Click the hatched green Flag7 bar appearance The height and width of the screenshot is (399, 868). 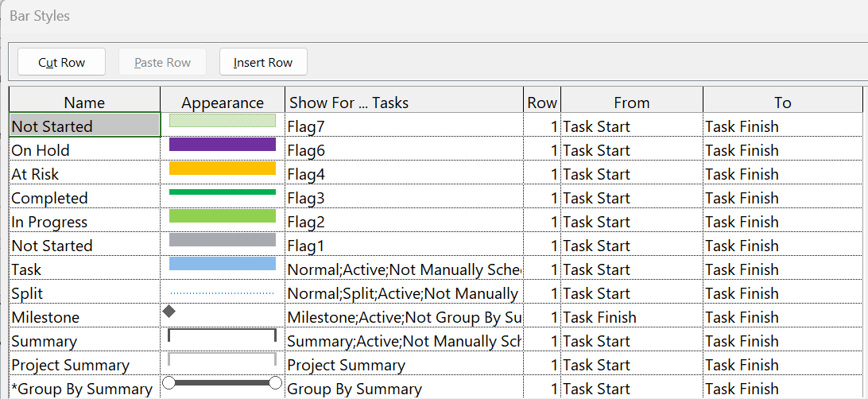point(223,121)
